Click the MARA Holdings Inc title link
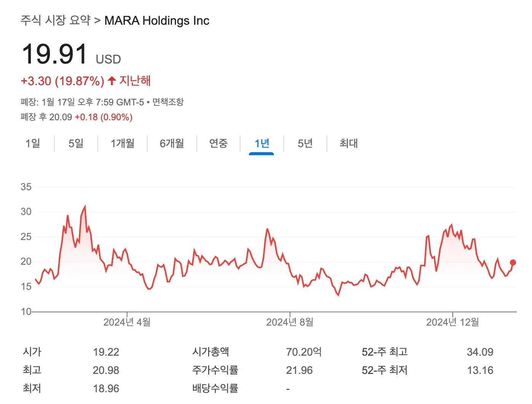532x404 pixels. [156, 21]
